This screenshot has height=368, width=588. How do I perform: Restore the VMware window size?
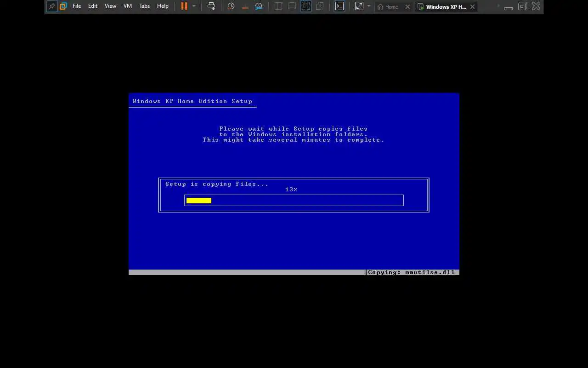tap(522, 6)
